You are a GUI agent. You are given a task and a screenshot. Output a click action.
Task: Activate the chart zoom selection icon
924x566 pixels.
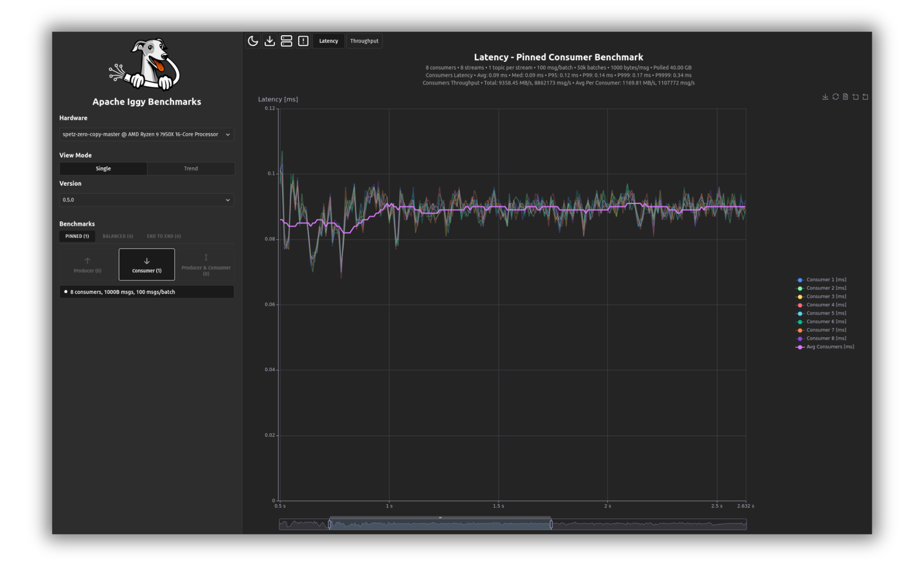[x=855, y=97]
